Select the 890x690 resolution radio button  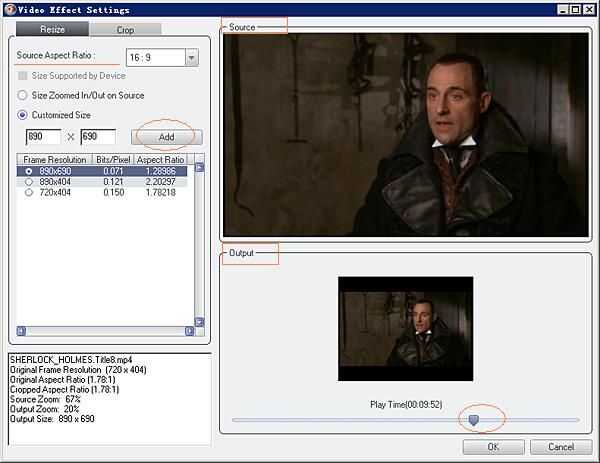(29, 171)
